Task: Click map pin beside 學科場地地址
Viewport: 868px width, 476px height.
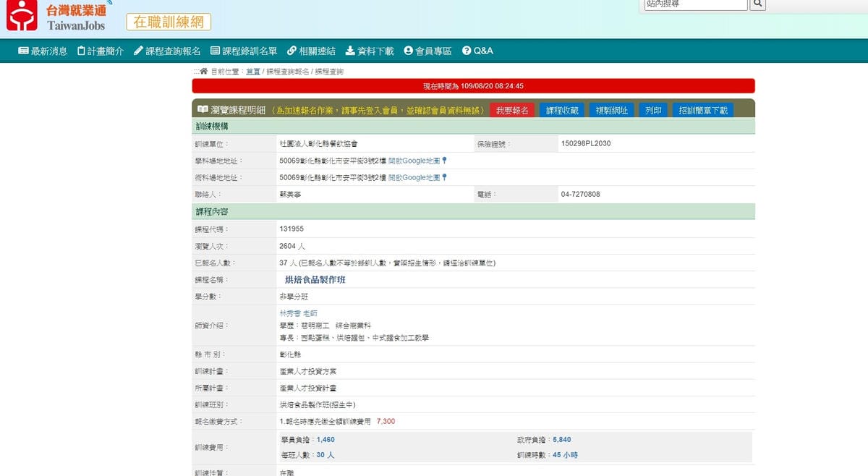Action: (444, 161)
